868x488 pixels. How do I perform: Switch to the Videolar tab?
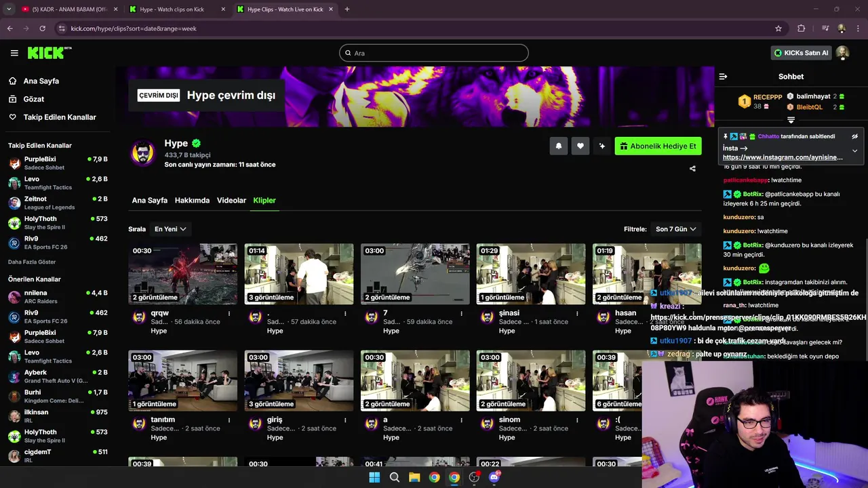[x=231, y=201]
